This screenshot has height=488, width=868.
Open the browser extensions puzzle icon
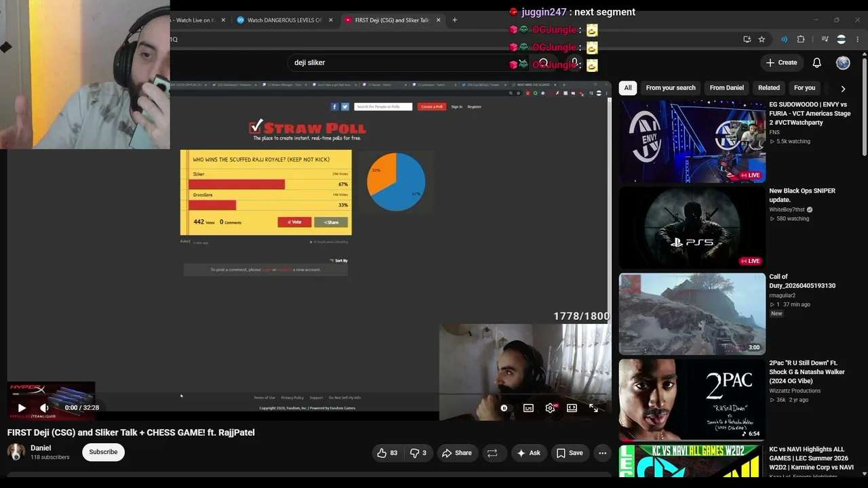pyautogui.click(x=801, y=39)
